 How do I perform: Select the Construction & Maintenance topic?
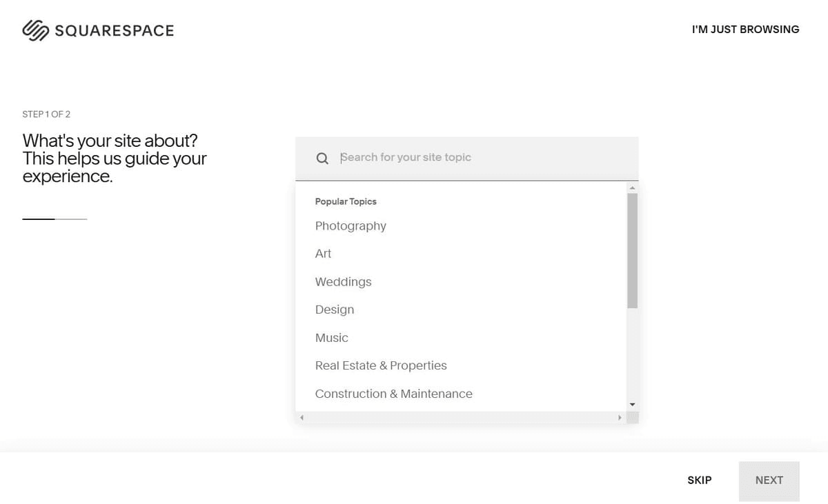(x=393, y=393)
